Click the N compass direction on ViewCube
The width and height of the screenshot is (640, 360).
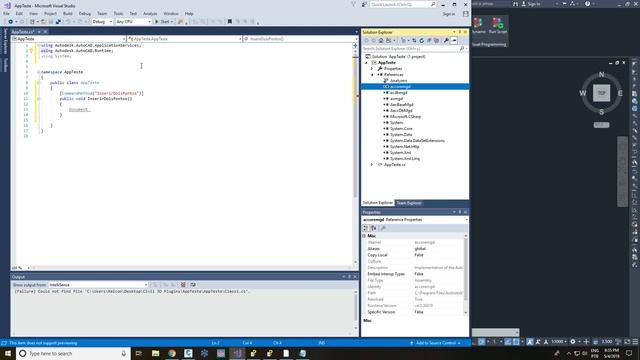point(601,75)
